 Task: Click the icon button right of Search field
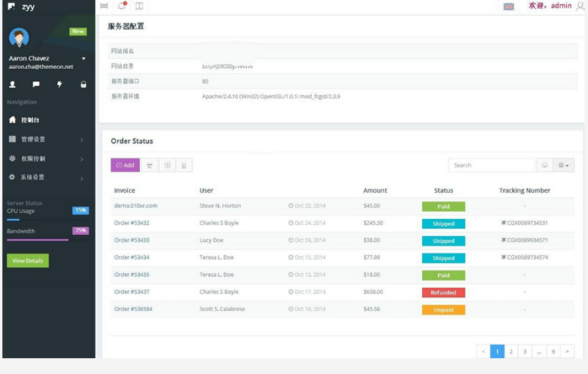pyautogui.click(x=544, y=165)
